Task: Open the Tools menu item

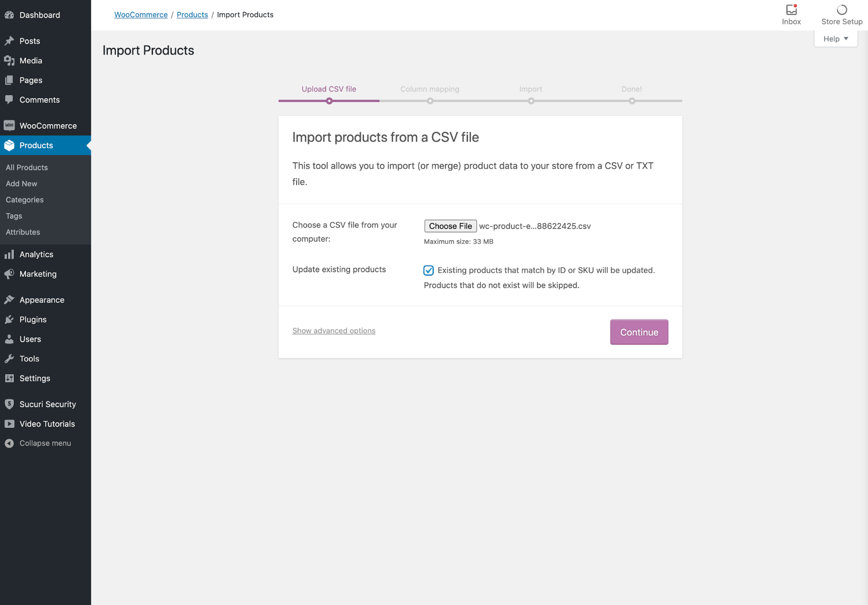Action: coord(46,358)
